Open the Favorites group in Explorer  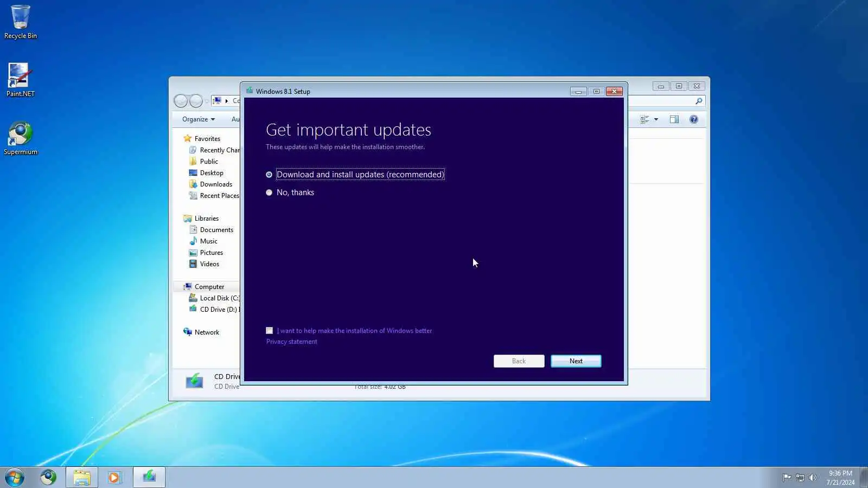[207, 139]
